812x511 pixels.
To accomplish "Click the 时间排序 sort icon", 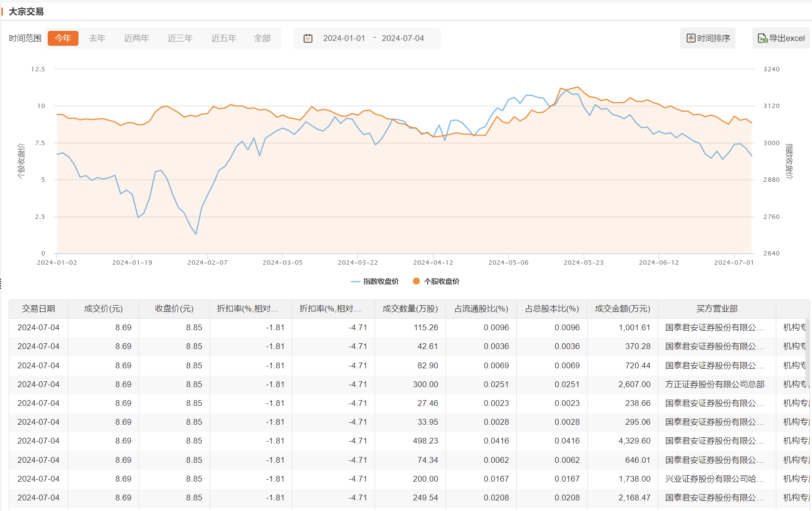I will (691, 38).
